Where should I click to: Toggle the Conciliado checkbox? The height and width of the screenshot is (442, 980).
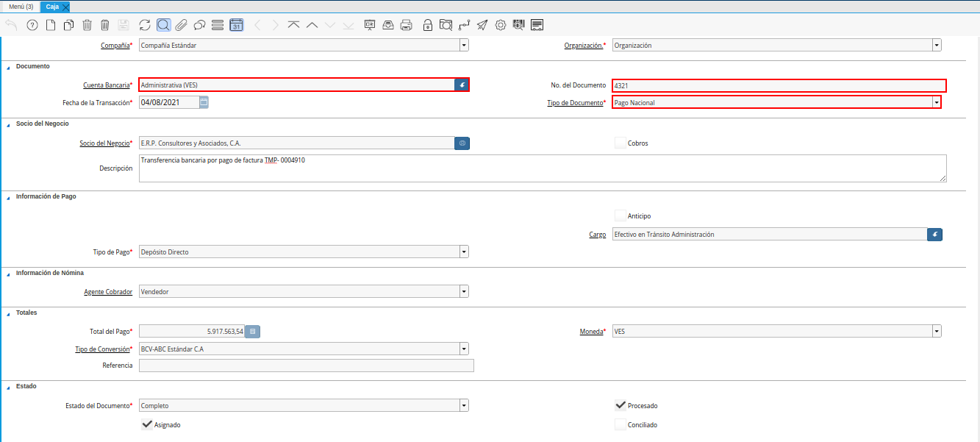pos(620,424)
